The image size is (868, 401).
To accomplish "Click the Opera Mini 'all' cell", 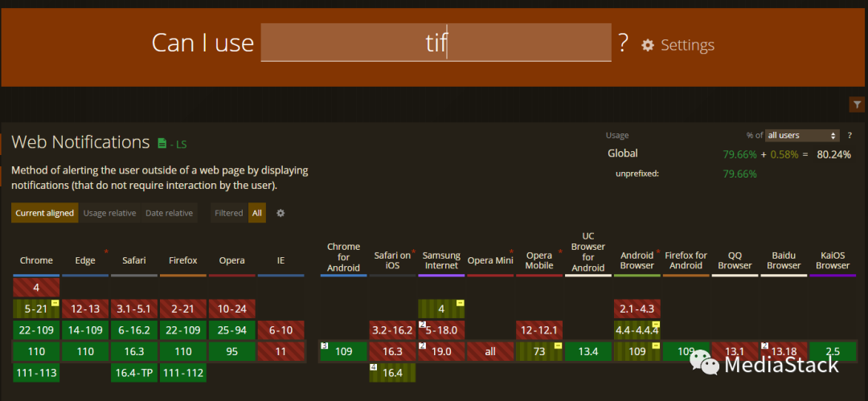I will pyautogui.click(x=490, y=351).
